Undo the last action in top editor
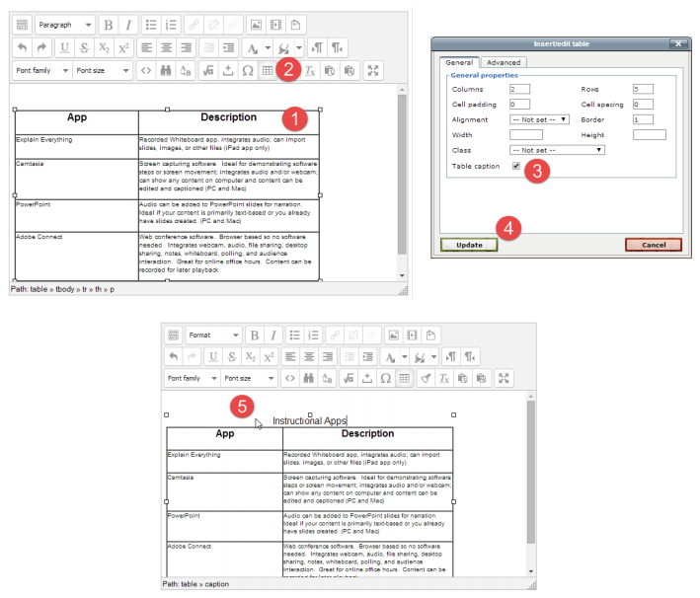Viewport: 700px width, 598px height. 23,47
